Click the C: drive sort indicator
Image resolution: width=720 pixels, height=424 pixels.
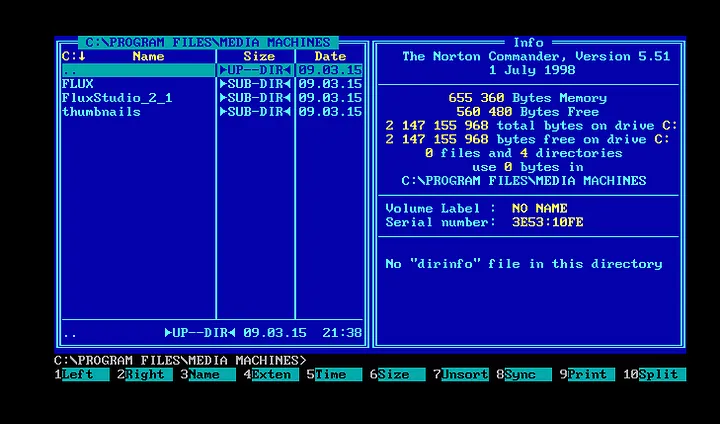click(x=74, y=57)
